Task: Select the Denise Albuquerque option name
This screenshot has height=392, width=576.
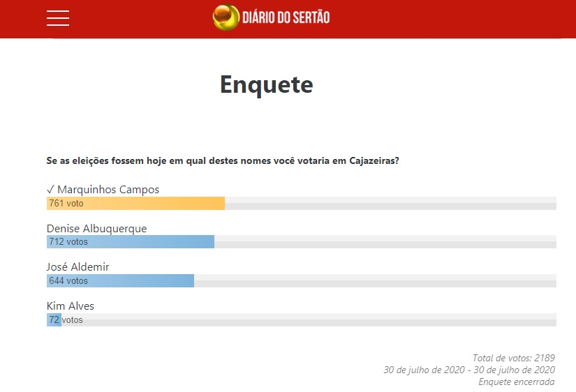Action: point(96,228)
